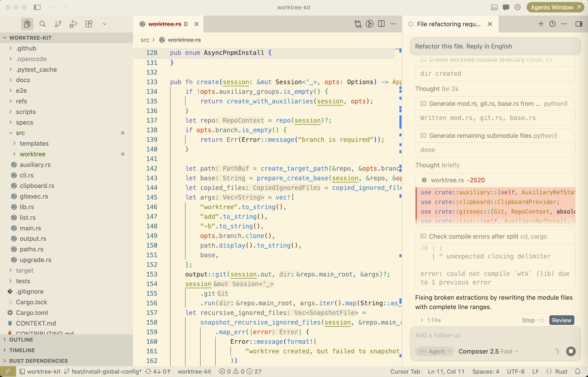This screenshot has height=377, width=588.
Task: Expand the worktree folder
Action: pos(66,154)
